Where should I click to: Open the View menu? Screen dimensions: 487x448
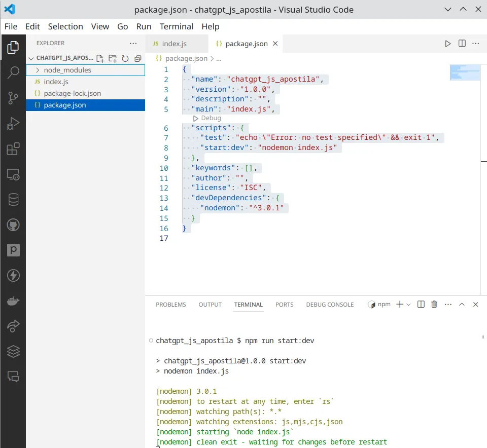point(100,27)
